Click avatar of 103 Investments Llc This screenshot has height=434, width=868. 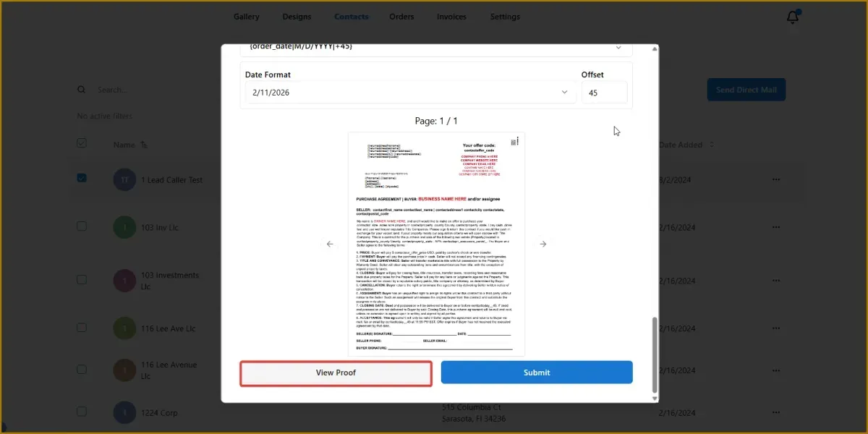pyautogui.click(x=124, y=281)
